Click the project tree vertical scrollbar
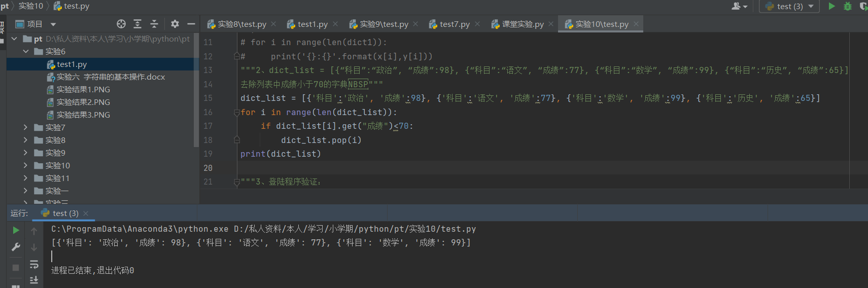The image size is (868, 288). point(196,91)
